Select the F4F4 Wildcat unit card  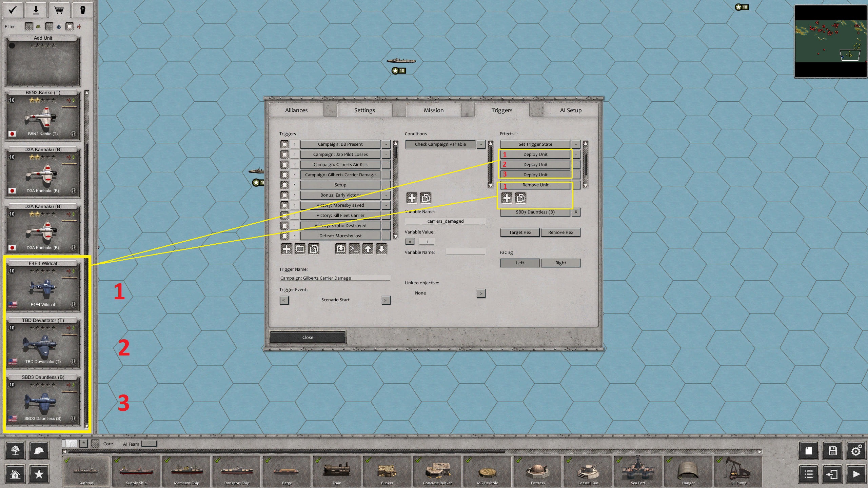click(43, 286)
